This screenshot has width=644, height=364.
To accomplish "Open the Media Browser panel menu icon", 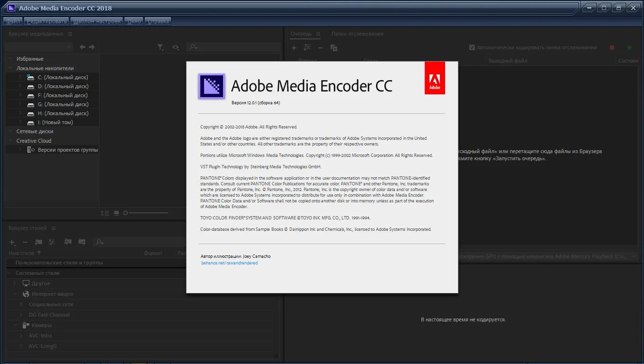I will point(70,34).
